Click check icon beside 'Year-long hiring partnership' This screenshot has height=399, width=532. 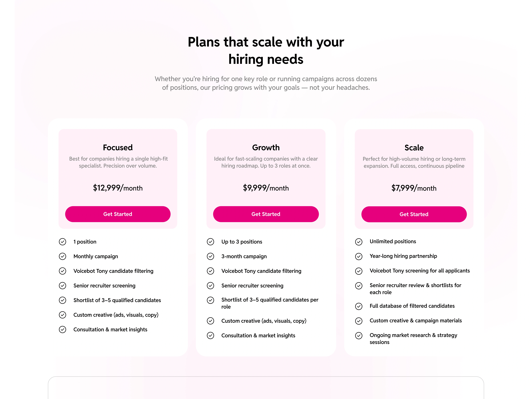coord(359,256)
